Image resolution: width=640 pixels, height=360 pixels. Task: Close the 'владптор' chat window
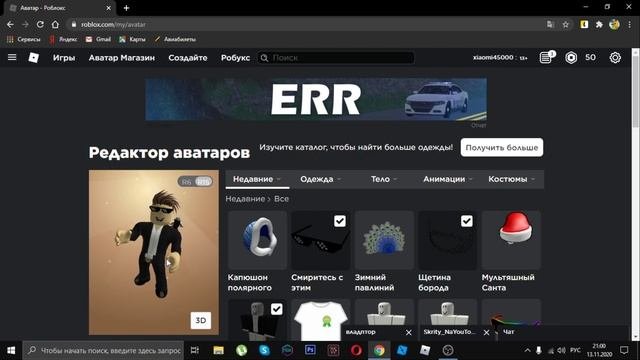coord(409,333)
